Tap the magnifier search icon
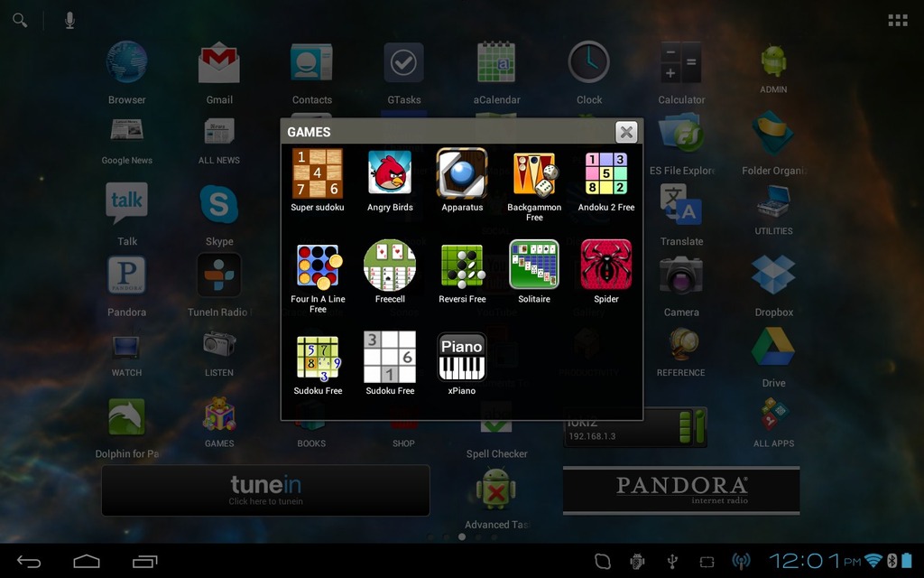Viewport: 924px width, 578px height. tap(20, 20)
